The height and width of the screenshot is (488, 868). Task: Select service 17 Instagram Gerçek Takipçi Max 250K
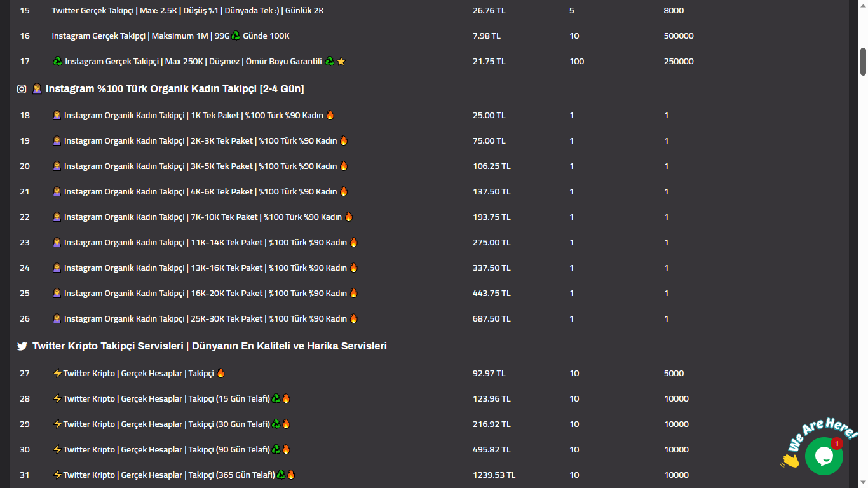click(x=199, y=61)
